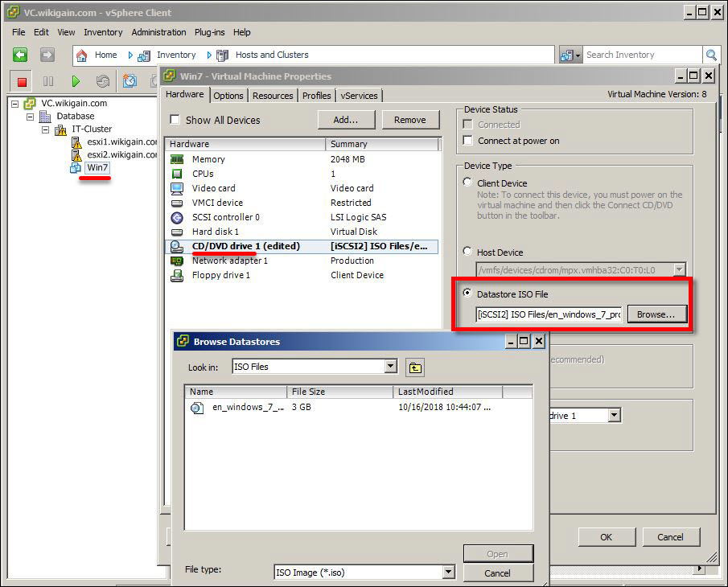Click the Remove hardware button
728x587 pixels.
tap(410, 120)
